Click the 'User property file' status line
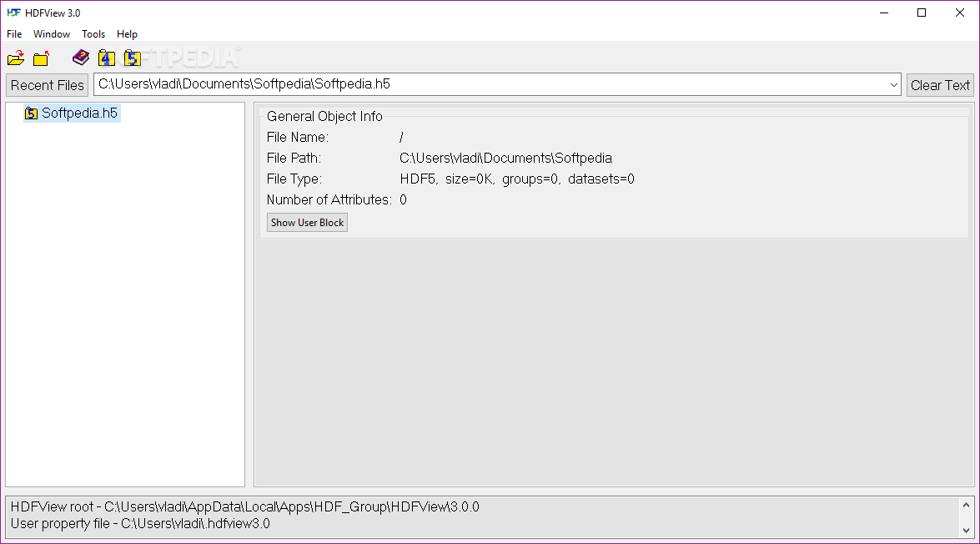 coord(140,523)
